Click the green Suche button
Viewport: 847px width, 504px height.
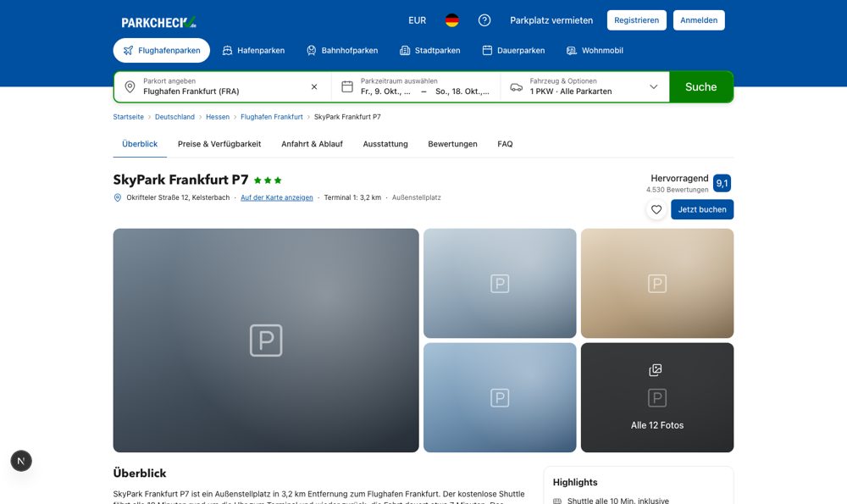coord(701,87)
